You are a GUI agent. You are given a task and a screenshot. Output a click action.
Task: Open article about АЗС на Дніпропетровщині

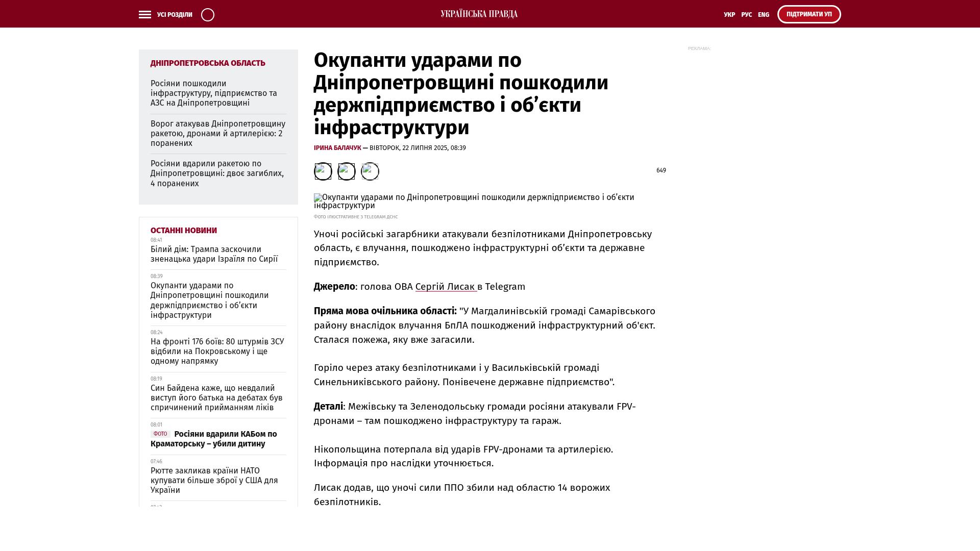pyautogui.click(x=214, y=93)
